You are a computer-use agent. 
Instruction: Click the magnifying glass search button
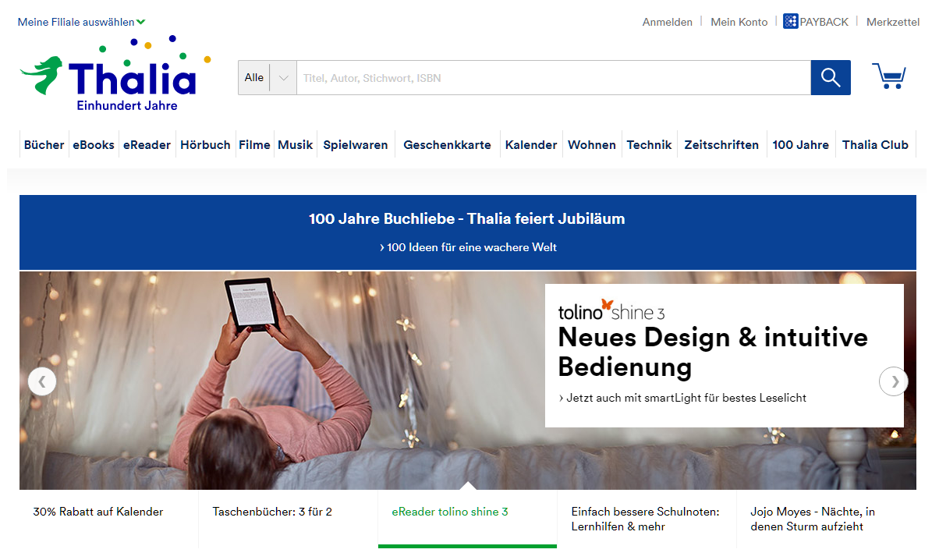coord(830,78)
